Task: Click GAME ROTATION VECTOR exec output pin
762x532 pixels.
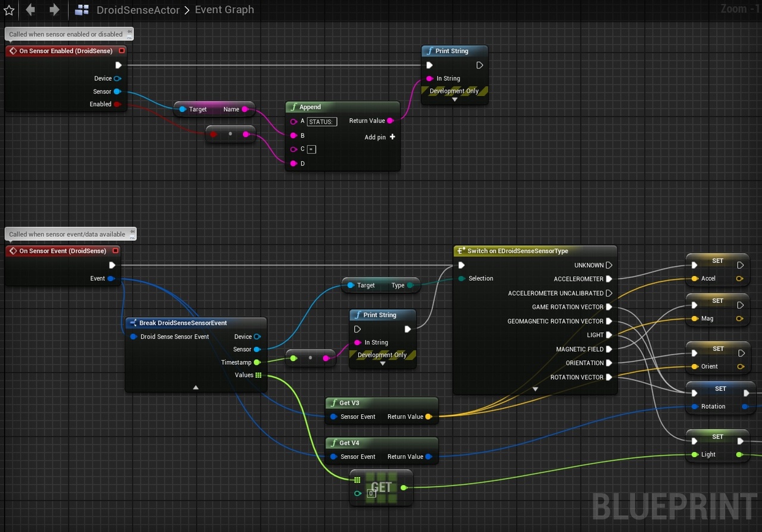Action: pyautogui.click(x=609, y=307)
